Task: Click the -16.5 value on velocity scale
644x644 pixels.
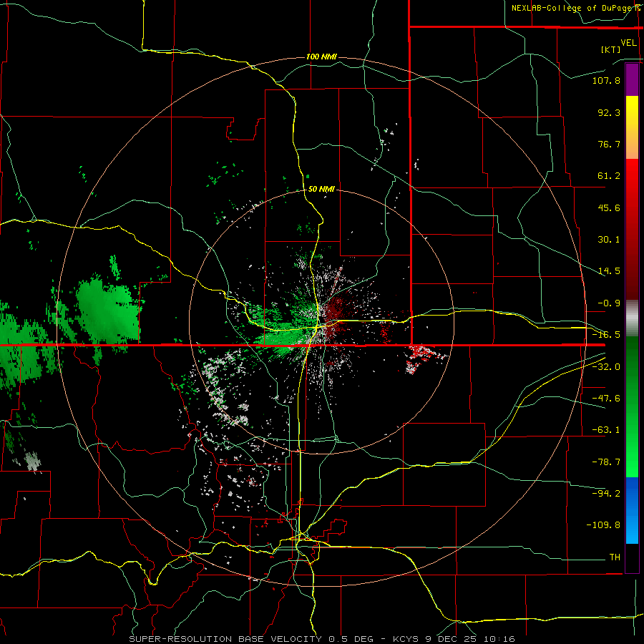Action: click(x=606, y=335)
